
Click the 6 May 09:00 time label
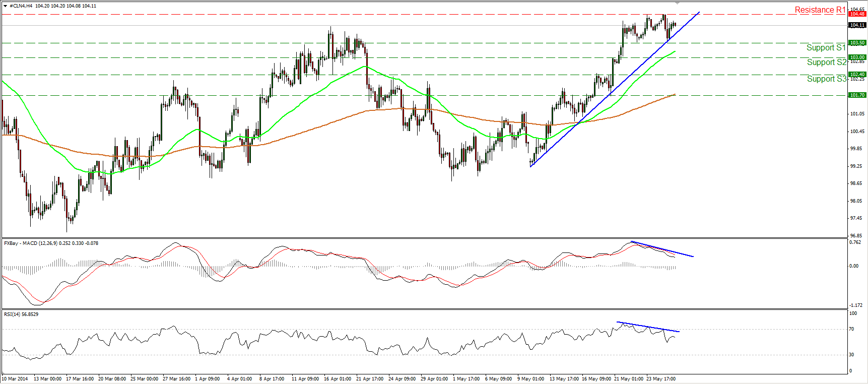(x=499, y=379)
